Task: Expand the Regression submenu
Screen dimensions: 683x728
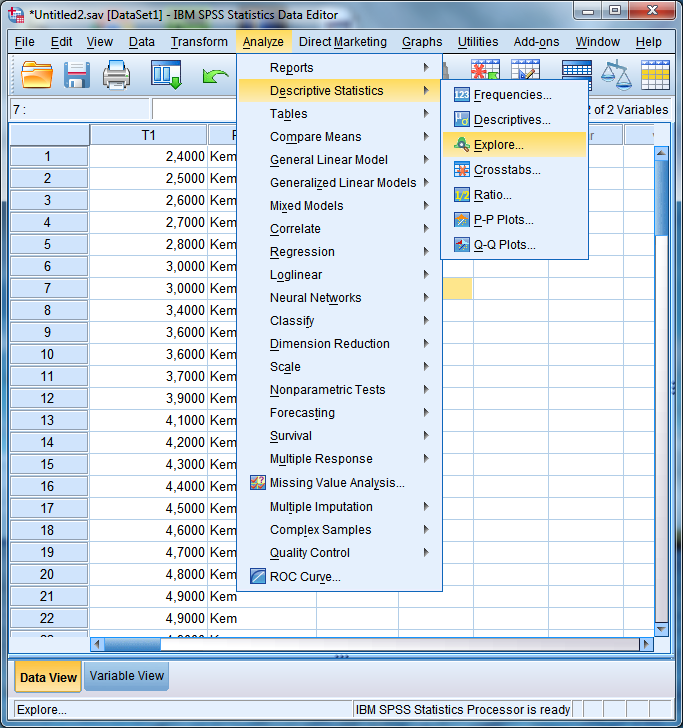Action: pyautogui.click(x=302, y=252)
